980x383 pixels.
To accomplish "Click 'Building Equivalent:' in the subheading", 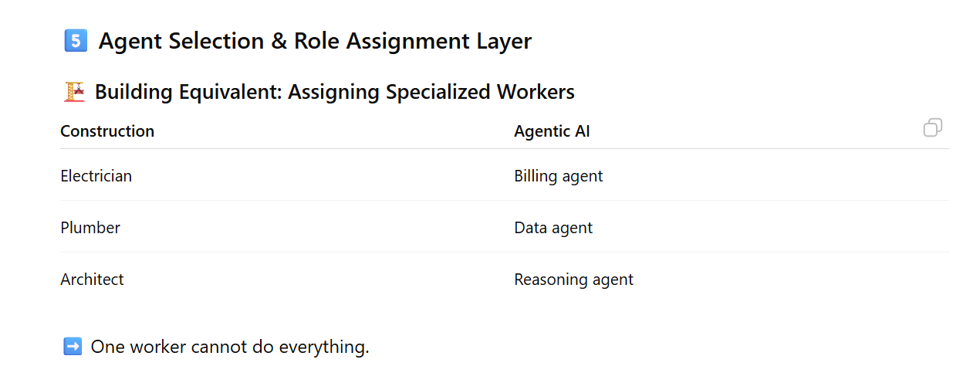I will pos(188,93).
